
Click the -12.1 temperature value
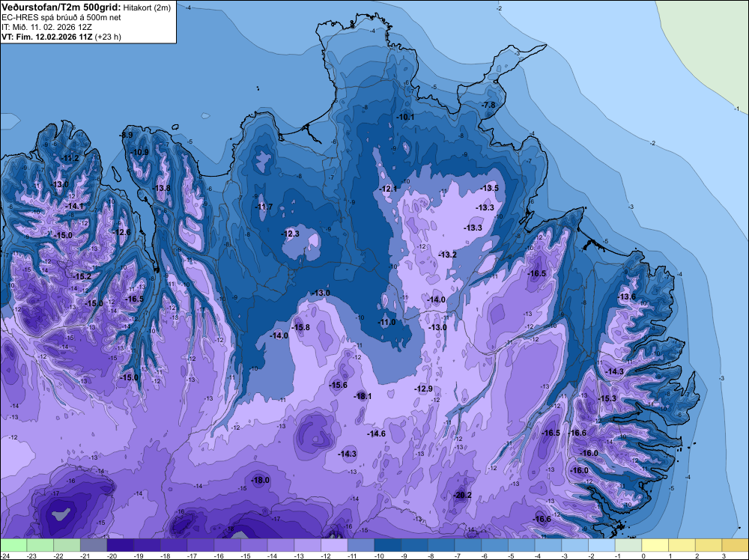click(x=388, y=189)
